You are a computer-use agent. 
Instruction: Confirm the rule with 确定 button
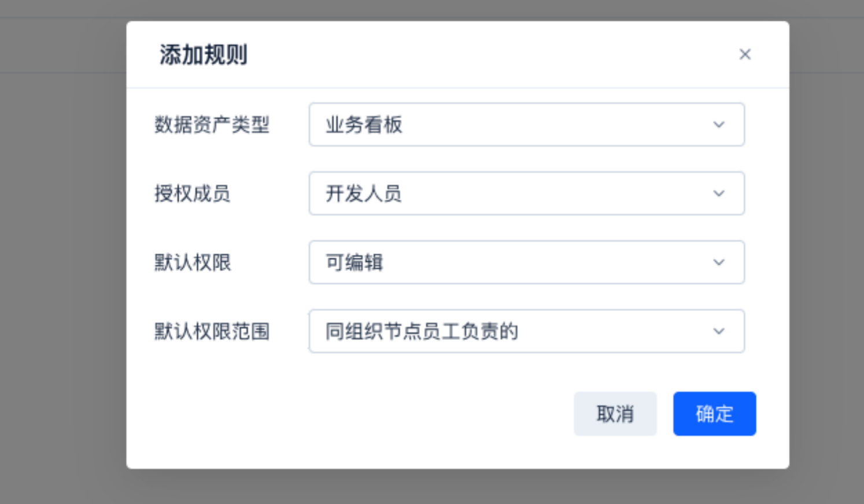point(714,414)
